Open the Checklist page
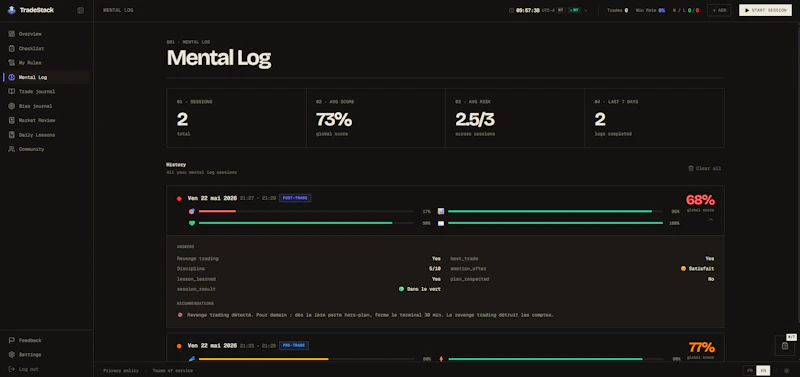 [46, 48]
